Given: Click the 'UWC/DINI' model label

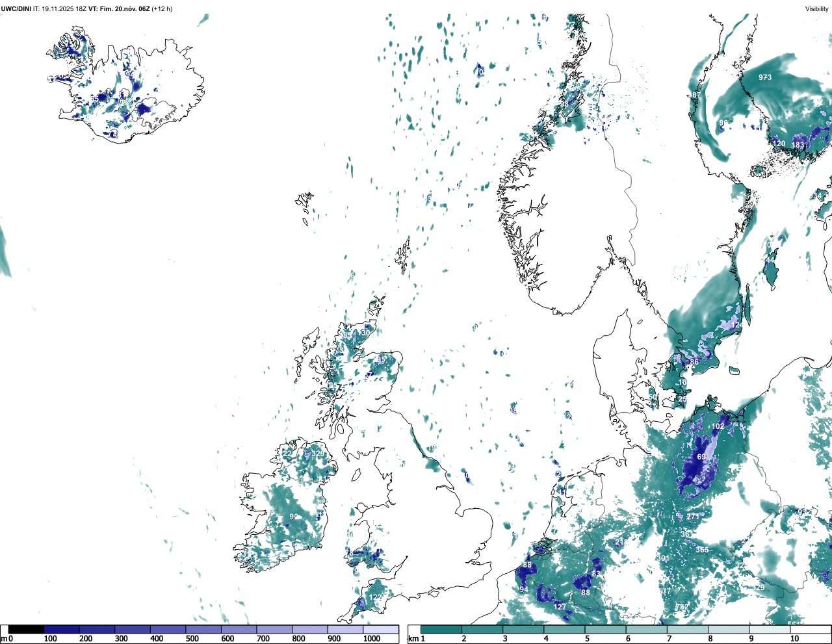Looking at the screenshot, I should point(16,9).
